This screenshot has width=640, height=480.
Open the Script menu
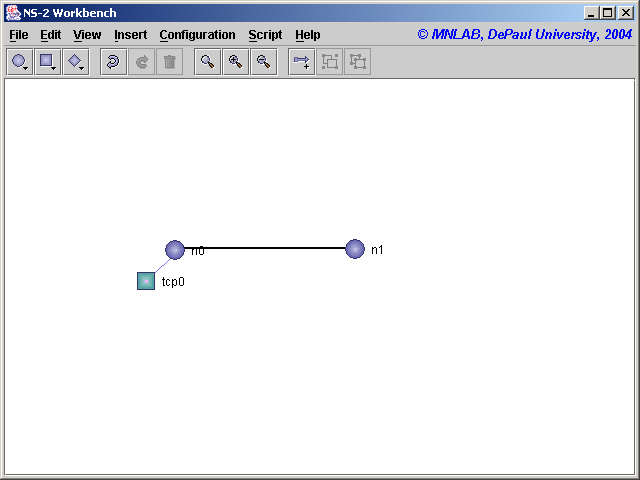click(265, 35)
